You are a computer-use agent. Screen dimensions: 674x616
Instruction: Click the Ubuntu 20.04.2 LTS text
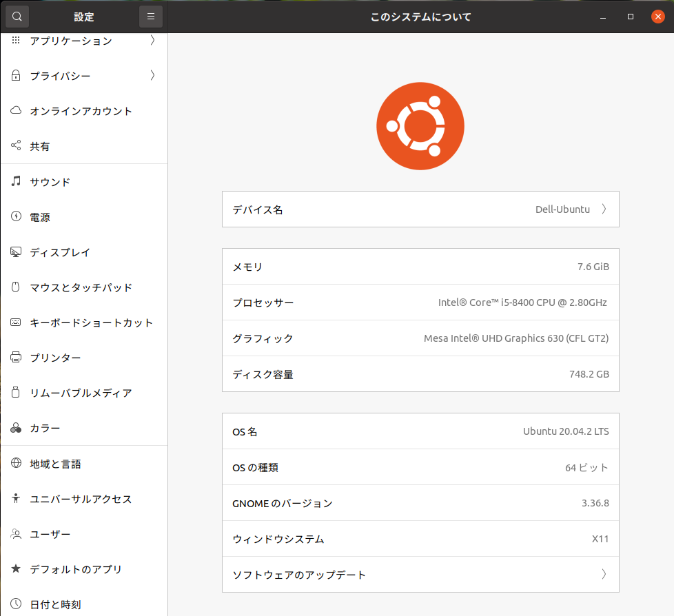(x=566, y=431)
